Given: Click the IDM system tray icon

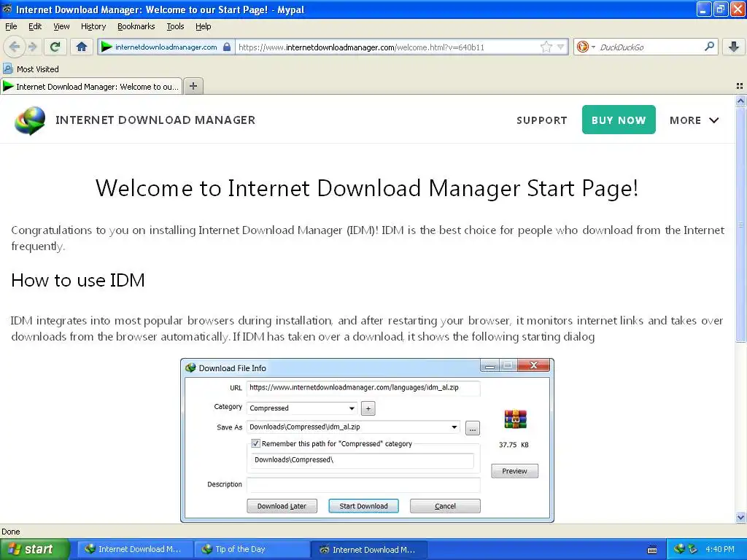Looking at the screenshot, I should [678, 549].
